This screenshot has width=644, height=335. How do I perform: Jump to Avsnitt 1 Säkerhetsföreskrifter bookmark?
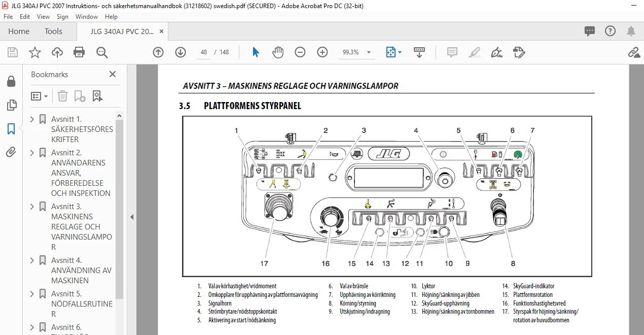(x=82, y=129)
